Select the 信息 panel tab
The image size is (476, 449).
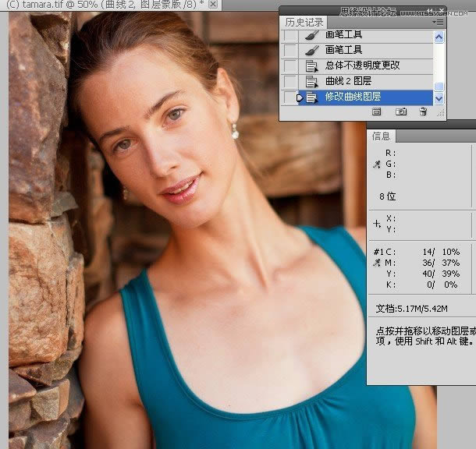[382, 136]
